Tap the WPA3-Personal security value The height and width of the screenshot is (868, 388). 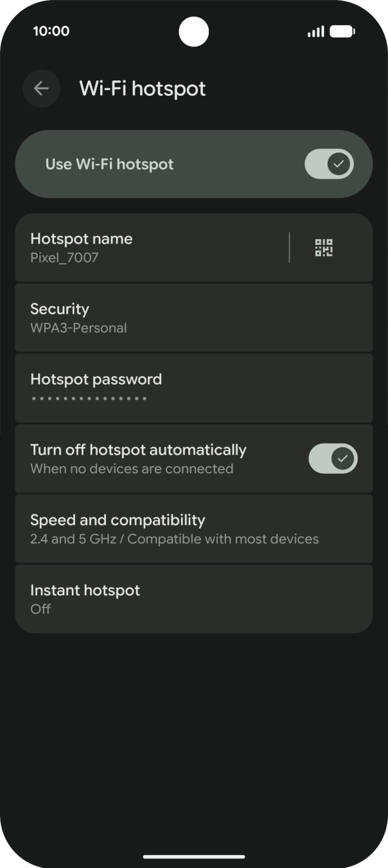pyautogui.click(x=78, y=328)
